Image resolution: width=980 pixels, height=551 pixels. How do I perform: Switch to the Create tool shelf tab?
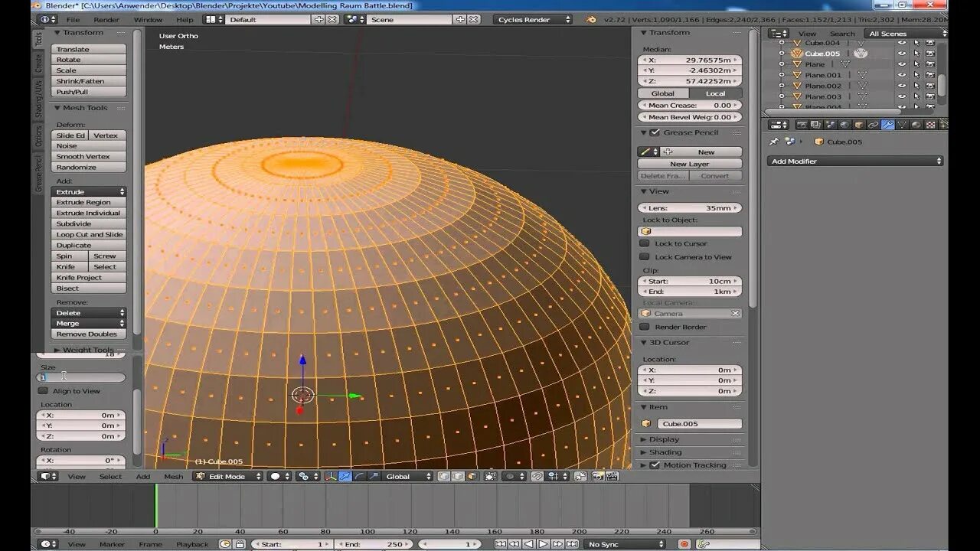38,64
